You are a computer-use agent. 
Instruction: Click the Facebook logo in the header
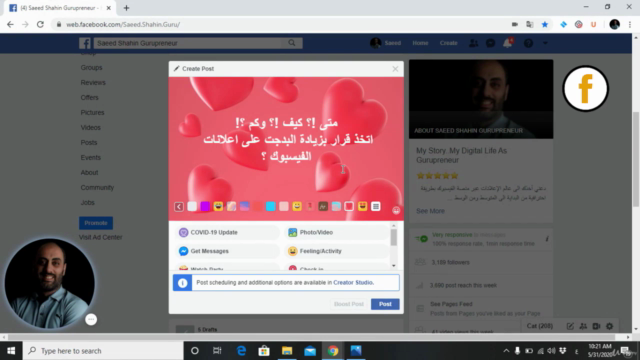pyautogui.click(x=84, y=43)
